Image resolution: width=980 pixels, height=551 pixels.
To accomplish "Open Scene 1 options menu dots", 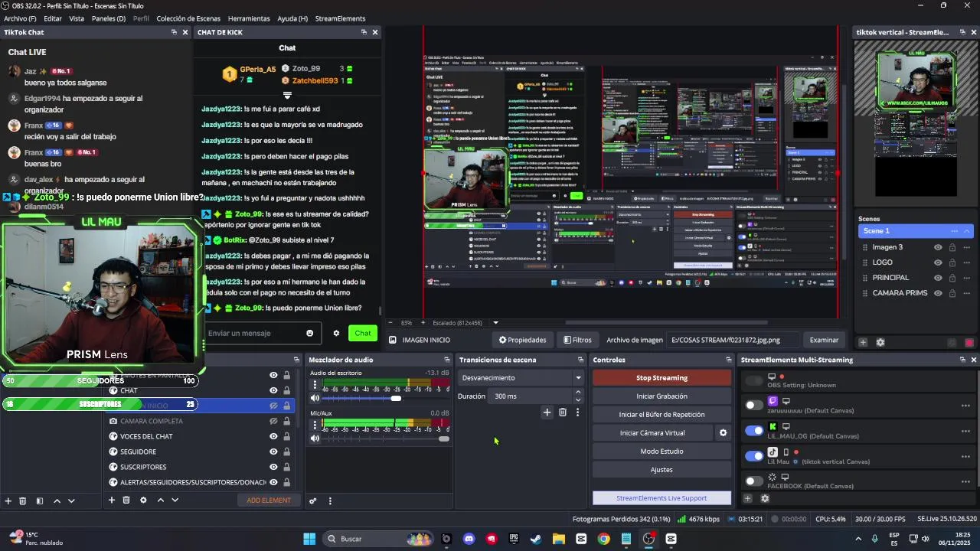I will tap(954, 231).
